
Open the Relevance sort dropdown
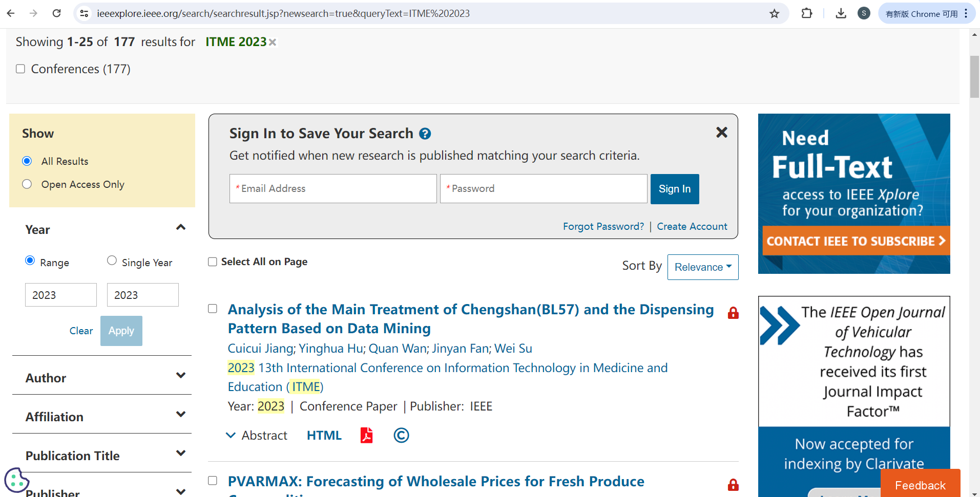click(702, 267)
